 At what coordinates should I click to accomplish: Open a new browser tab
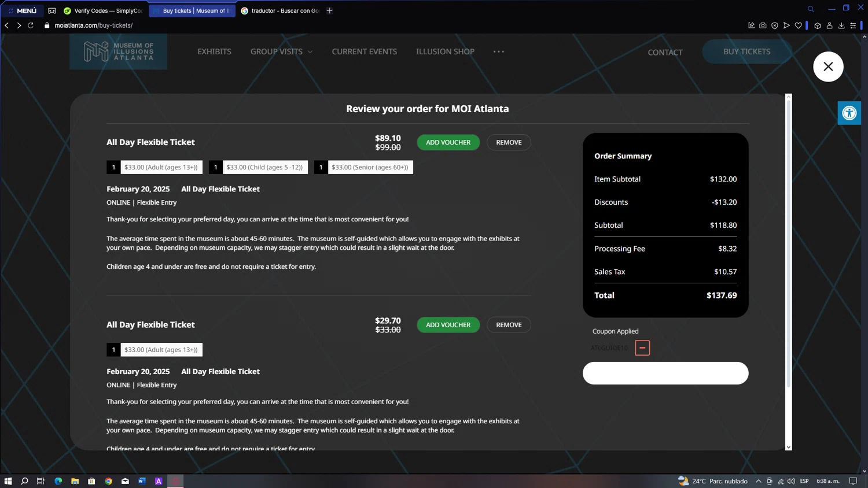coord(329,10)
